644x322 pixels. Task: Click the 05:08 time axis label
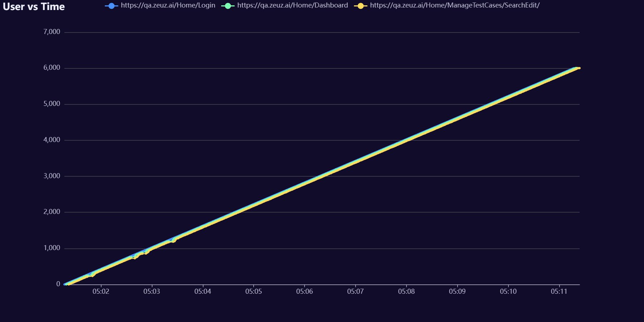coord(406,292)
